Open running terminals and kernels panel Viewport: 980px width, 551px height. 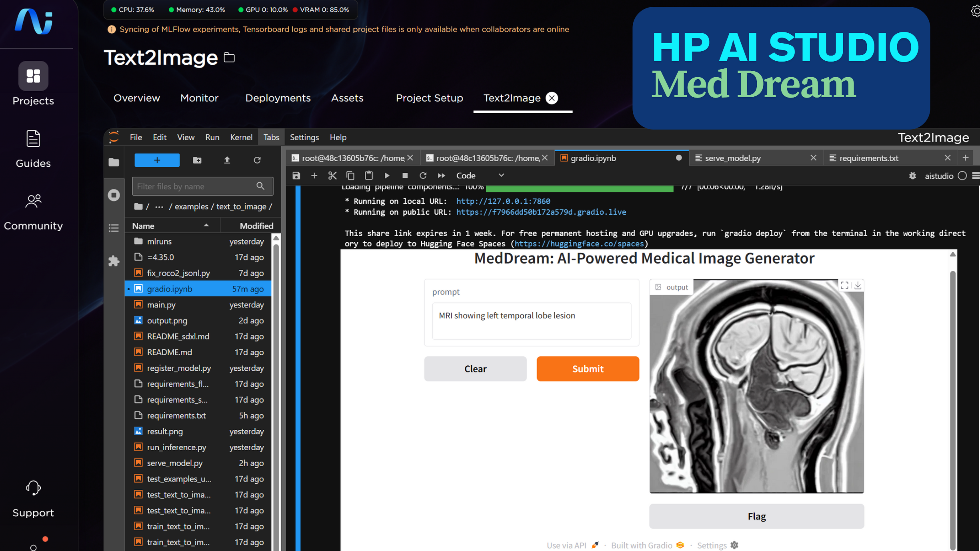[x=114, y=195]
